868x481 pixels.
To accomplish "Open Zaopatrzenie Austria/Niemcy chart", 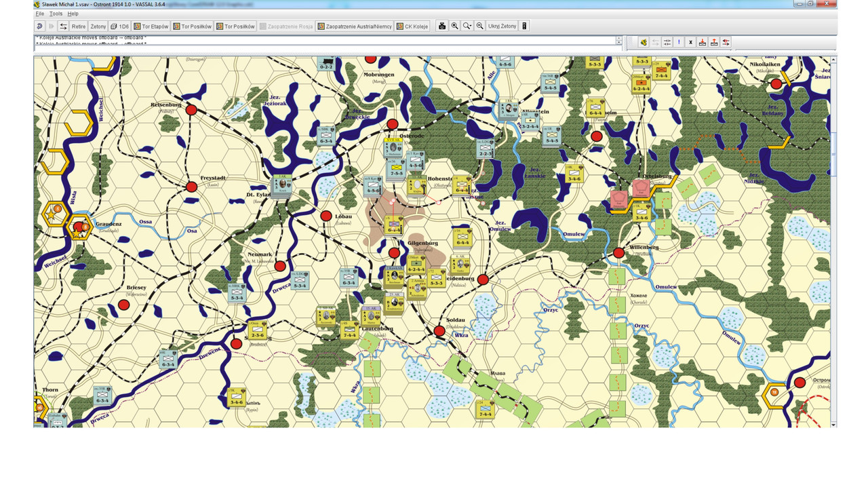I will pos(355,26).
